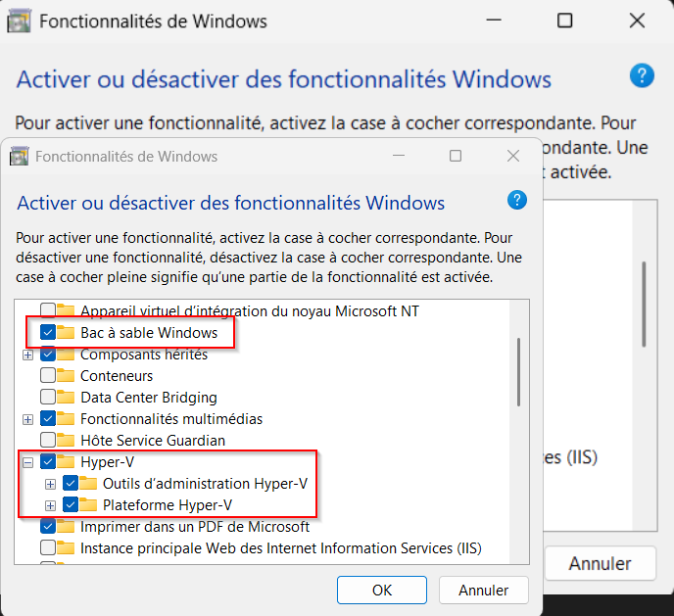This screenshot has width=674, height=616.
Task: Enable the Conteneurs checkbox
Action: click(x=48, y=375)
